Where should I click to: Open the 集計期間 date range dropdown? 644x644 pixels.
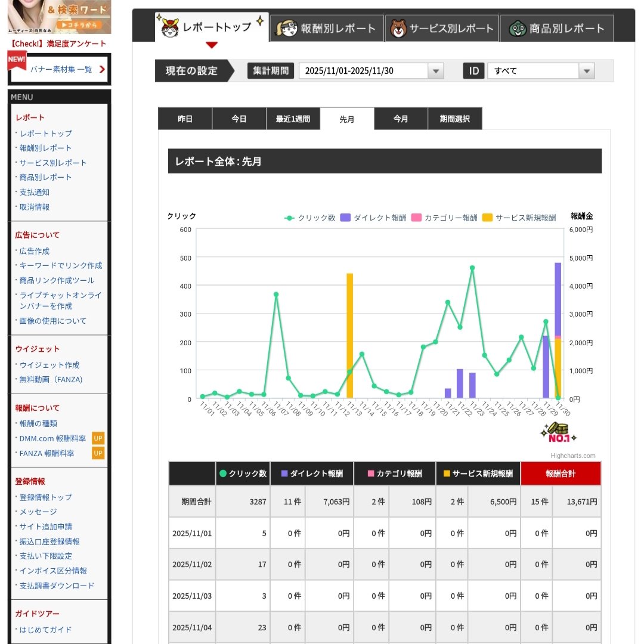(371, 70)
